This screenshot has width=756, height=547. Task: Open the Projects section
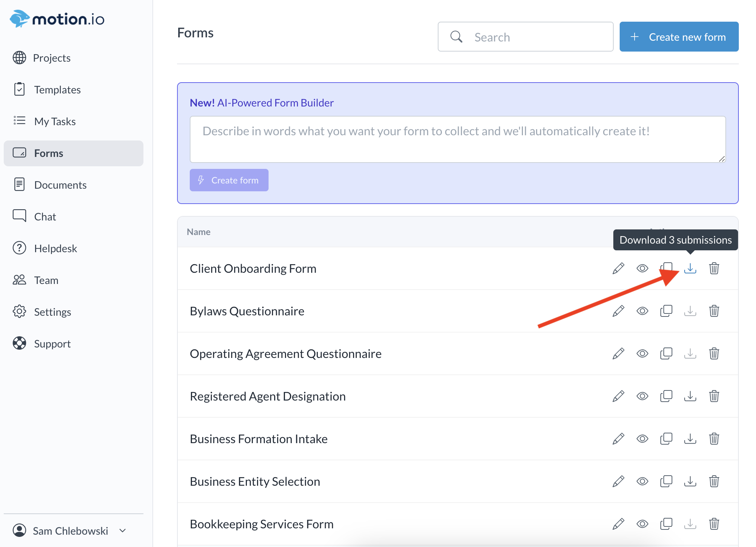(52, 58)
